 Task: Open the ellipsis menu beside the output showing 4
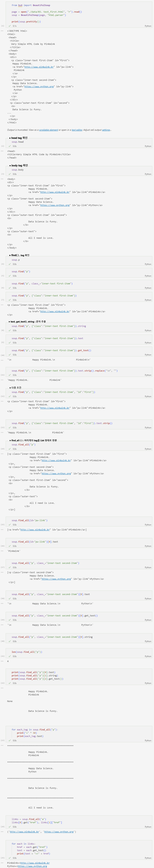coord(2,661)
